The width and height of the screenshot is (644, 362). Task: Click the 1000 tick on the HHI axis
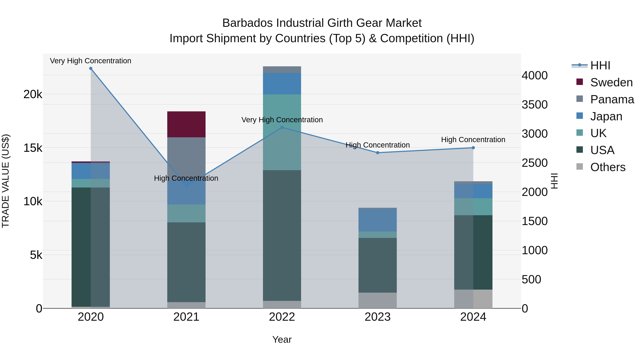click(x=535, y=250)
